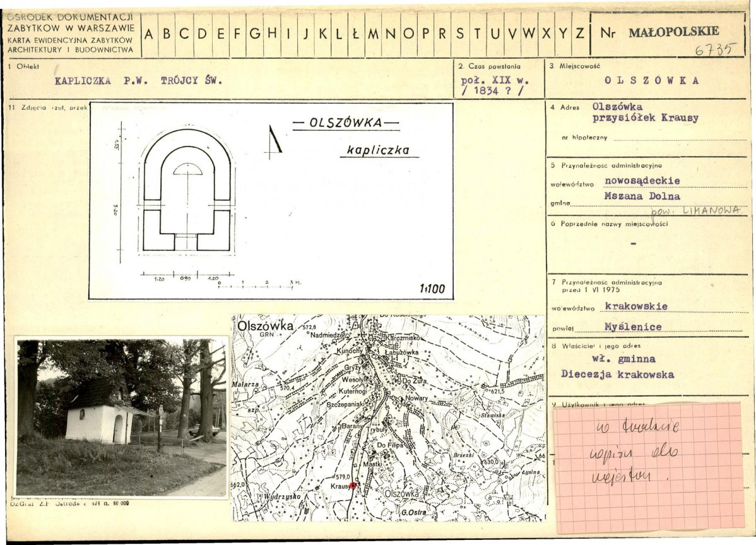This screenshot has width=756, height=545.
Task: Click the Kunochy label on the map
Action: [349, 350]
